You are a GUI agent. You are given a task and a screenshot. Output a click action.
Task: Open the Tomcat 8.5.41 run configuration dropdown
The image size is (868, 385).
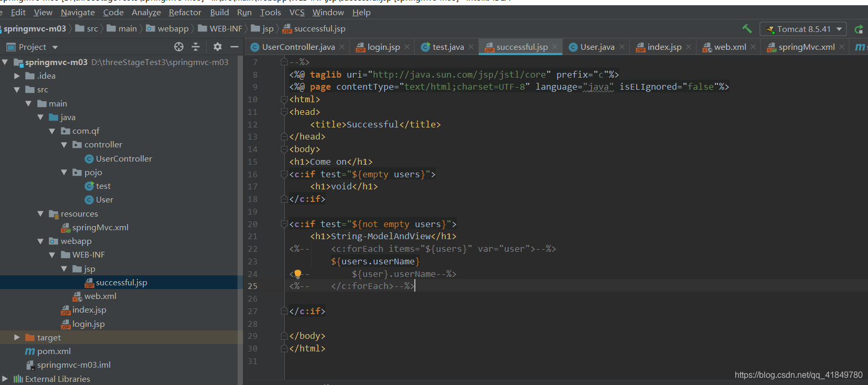click(803, 29)
